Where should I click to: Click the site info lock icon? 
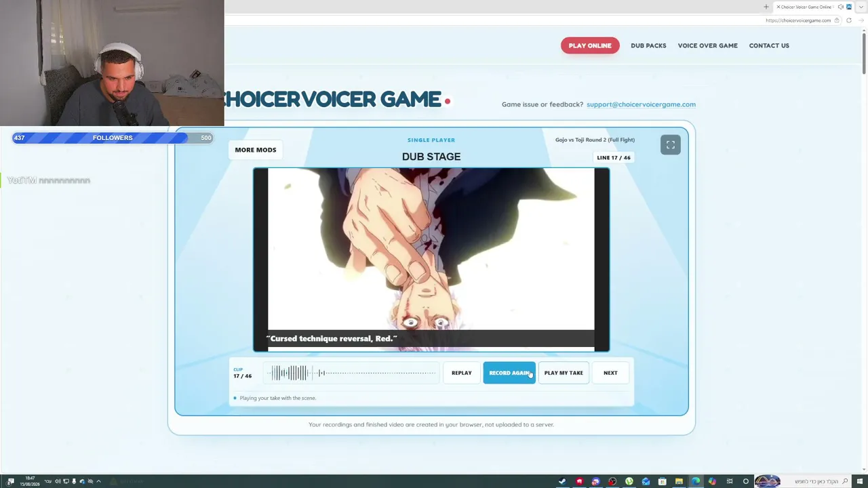(837, 20)
